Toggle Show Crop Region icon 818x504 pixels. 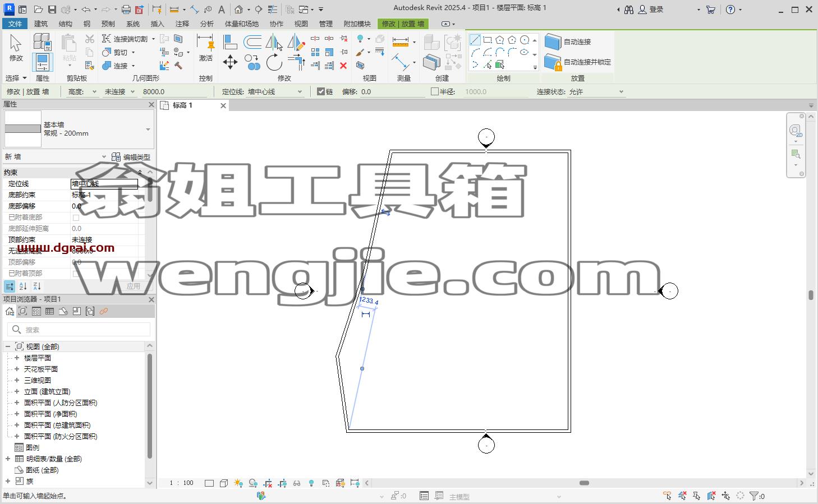coord(282,483)
